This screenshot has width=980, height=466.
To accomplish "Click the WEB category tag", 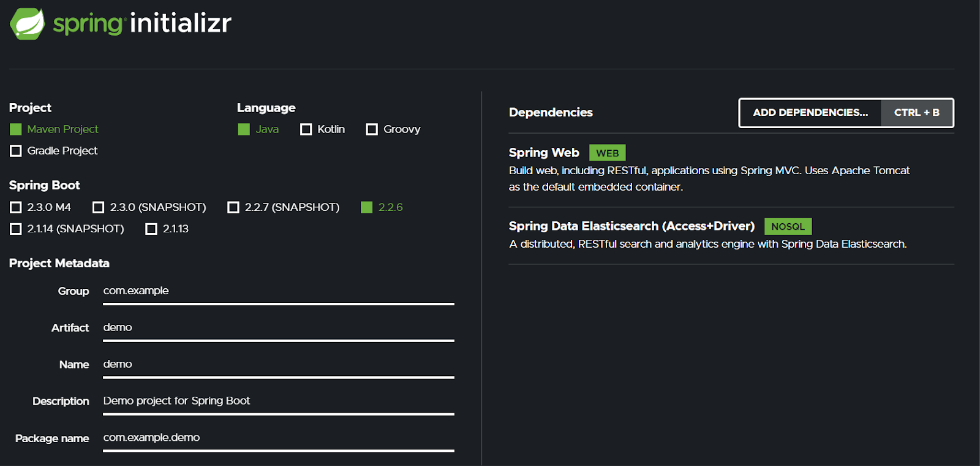I will 608,153.
